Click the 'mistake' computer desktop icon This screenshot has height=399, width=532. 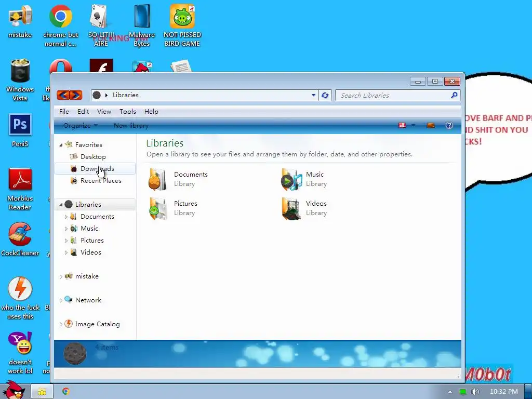(20, 22)
